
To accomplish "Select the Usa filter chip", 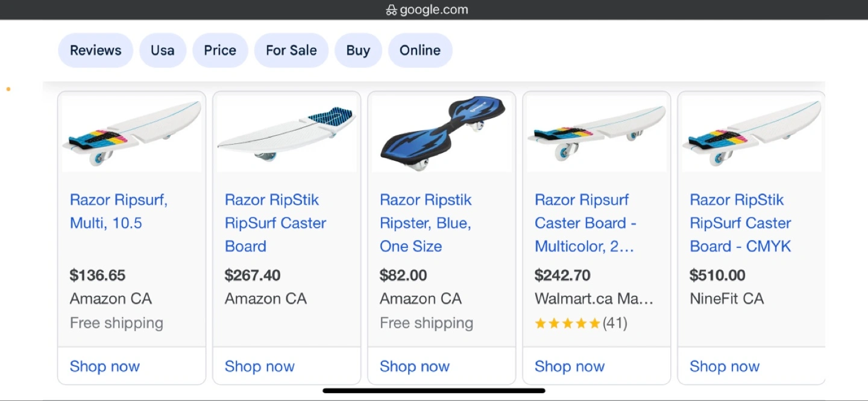I will 162,51.
